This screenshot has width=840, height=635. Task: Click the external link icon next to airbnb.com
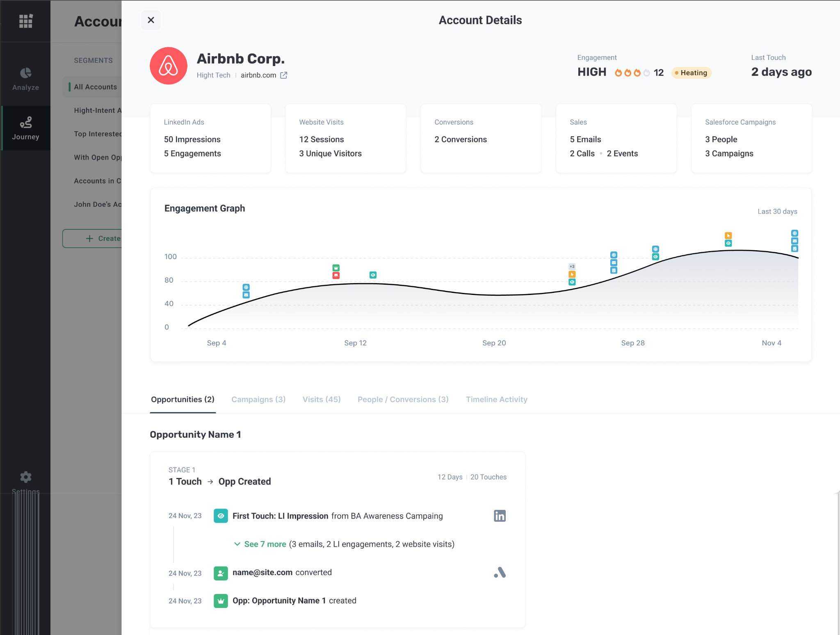(283, 75)
